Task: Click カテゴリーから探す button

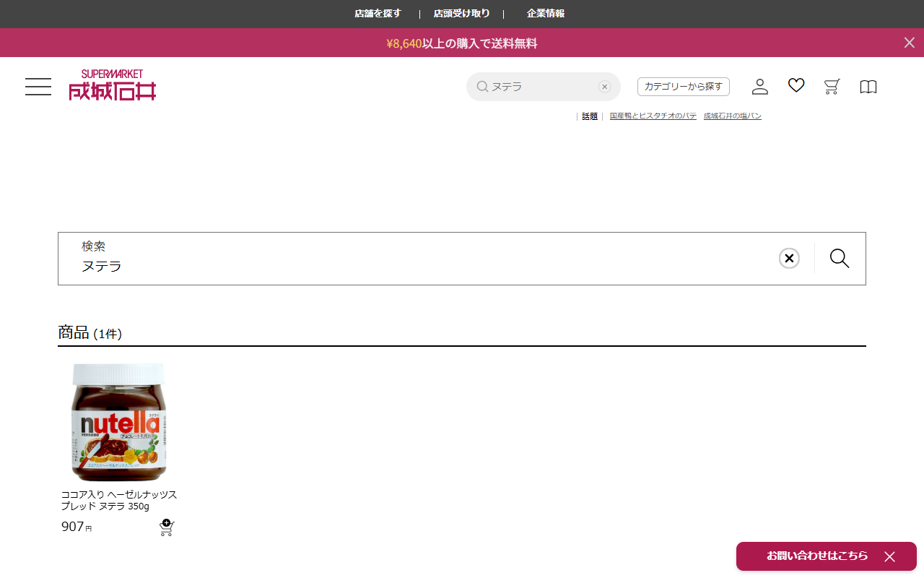Action: pyautogui.click(x=684, y=87)
